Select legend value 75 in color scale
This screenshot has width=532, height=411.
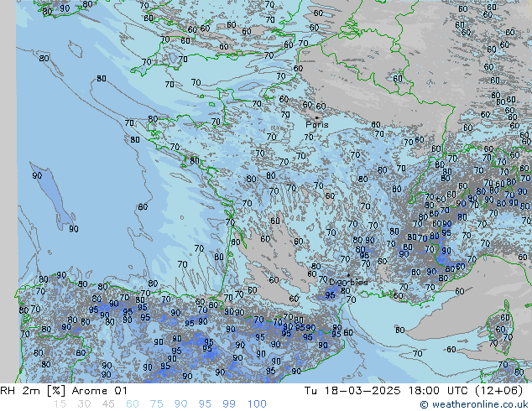(156, 404)
